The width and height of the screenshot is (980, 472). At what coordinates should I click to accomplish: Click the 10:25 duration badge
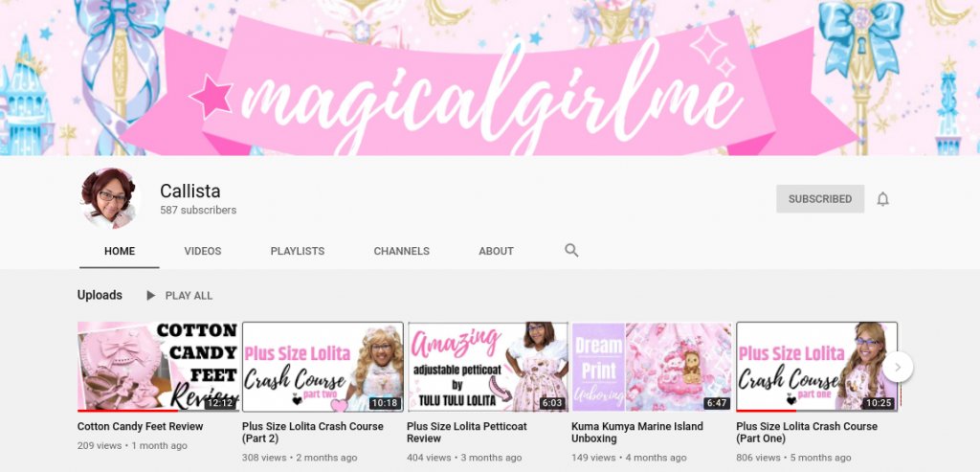879,403
